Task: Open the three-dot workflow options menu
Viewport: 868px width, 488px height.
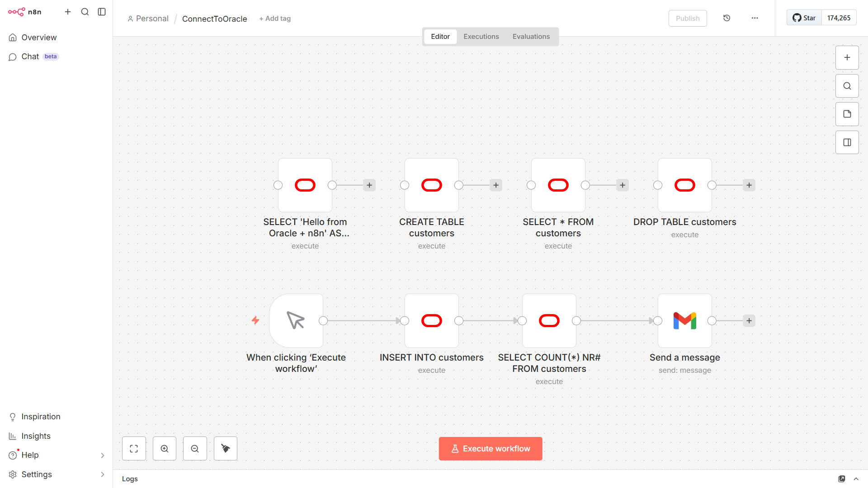Action: point(755,18)
